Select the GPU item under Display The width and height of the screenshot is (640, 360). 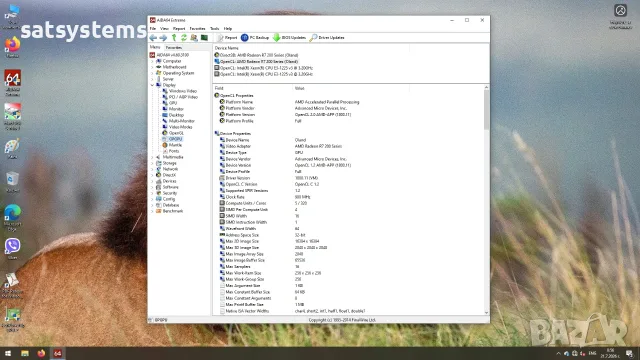173,103
